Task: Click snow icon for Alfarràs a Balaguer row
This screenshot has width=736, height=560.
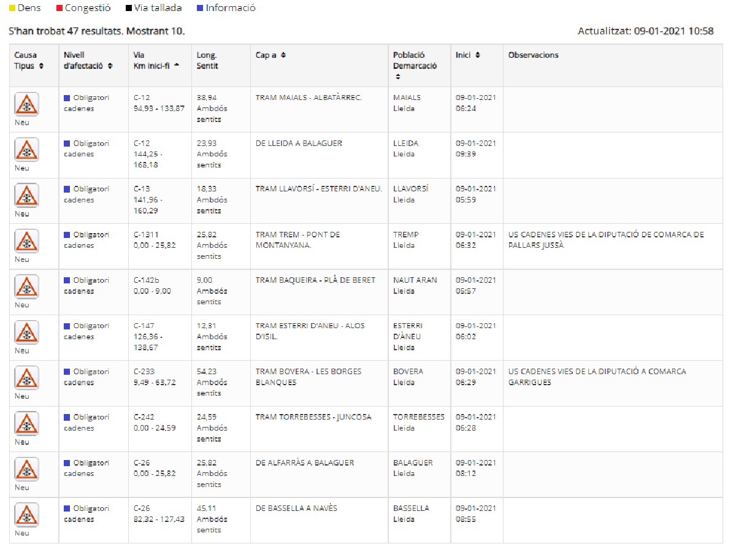Action: pyautogui.click(x=26, y=469)
